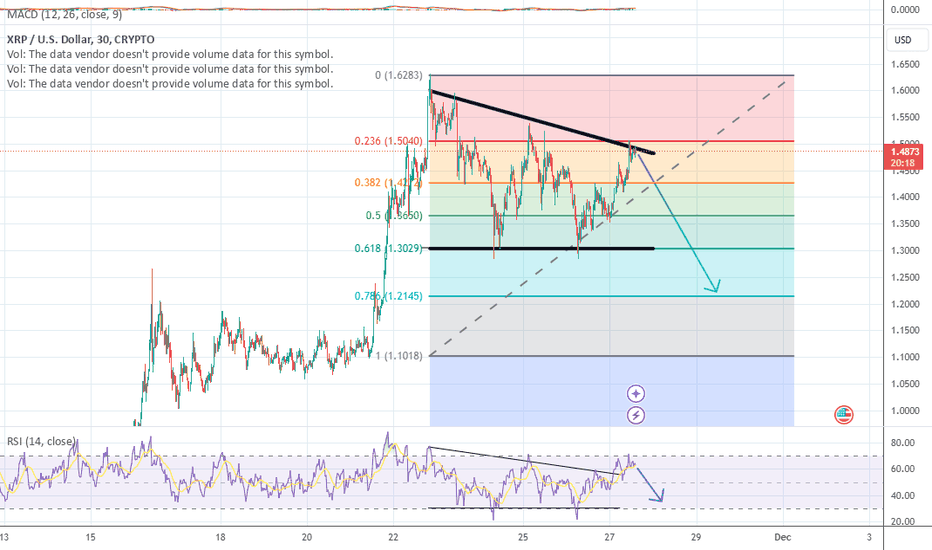Select the Fibonacci 0.786 (1.2145) level label
932x550 pixels.
click(389, 296)
